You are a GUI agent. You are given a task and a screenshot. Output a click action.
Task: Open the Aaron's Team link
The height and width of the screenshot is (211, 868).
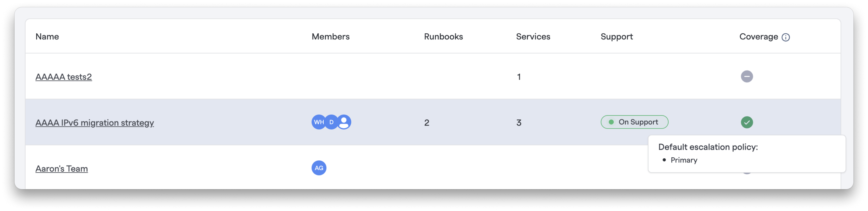[x=62, y=169]
